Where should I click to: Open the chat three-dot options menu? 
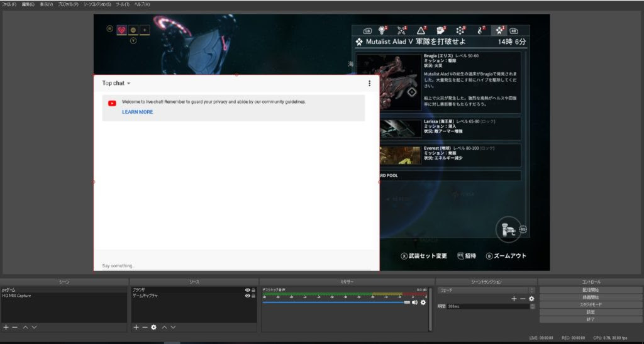(369, 84)
